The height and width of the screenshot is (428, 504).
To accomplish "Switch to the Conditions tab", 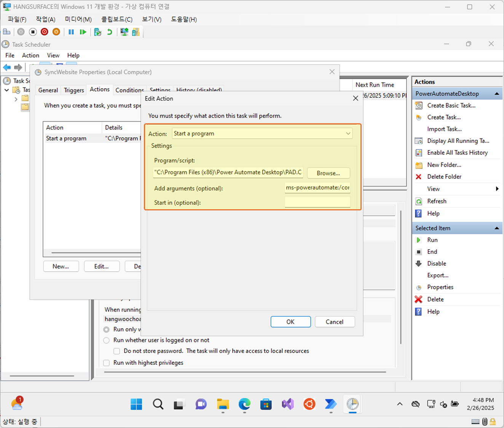I will click(x=129, y=90).
